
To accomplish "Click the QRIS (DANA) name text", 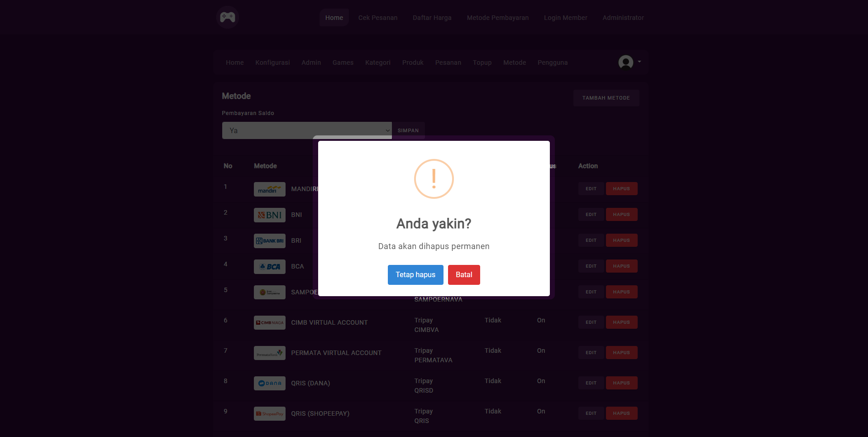I will 310,384.
